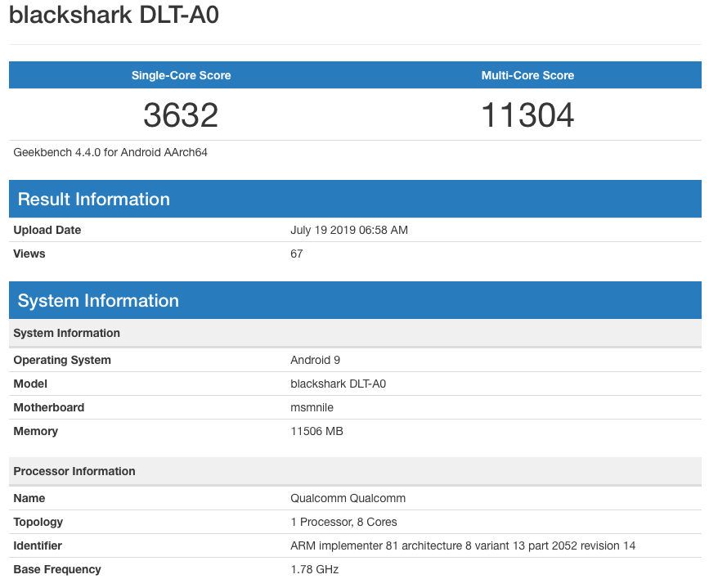Click the processor Name value Qualcomm Qualcomm
Viewport: 709px width, 588px height.
tap(348, 499)
